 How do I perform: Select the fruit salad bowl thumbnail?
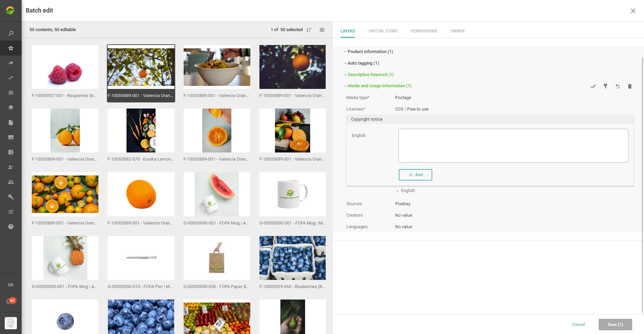217,67
